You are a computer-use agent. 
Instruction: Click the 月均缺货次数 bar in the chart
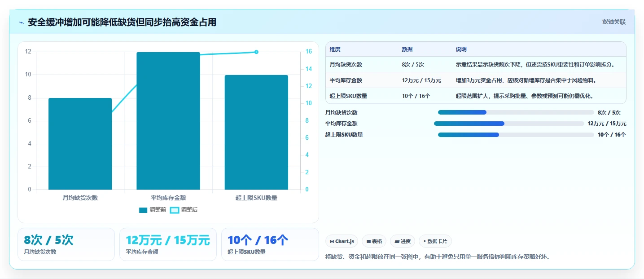pos(80,144)
